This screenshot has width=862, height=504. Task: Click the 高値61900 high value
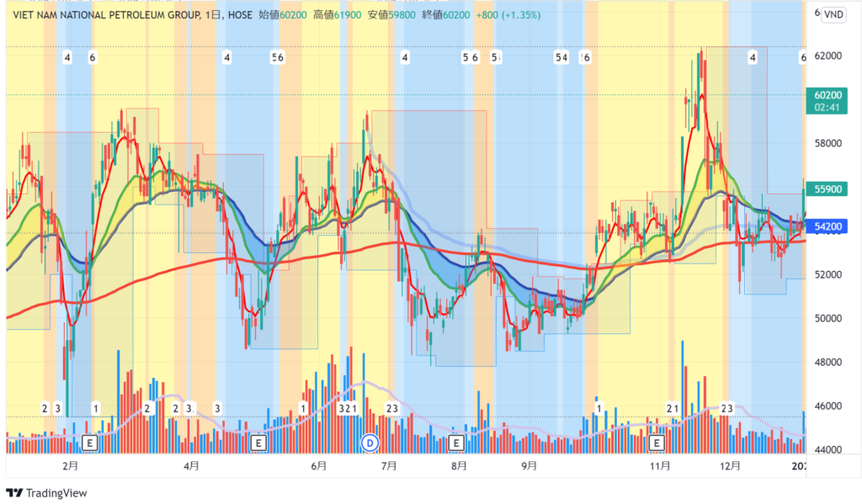[337, 15]
